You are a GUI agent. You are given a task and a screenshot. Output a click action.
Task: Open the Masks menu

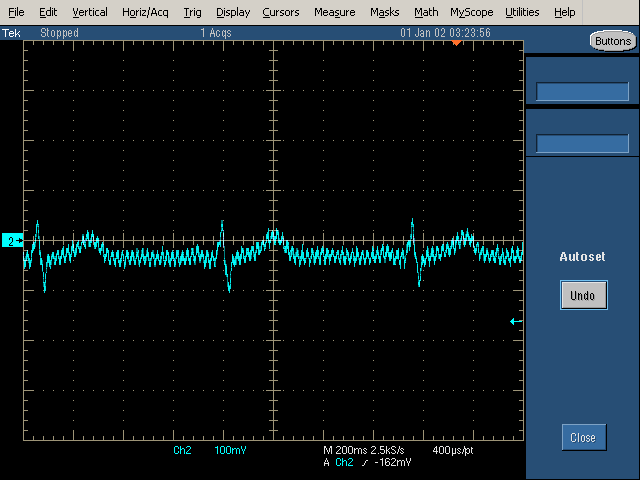[384, 12]
